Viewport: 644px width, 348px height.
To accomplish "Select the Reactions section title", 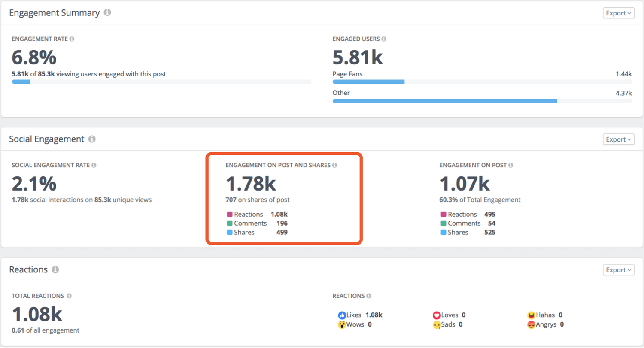I will coord(27,269).
